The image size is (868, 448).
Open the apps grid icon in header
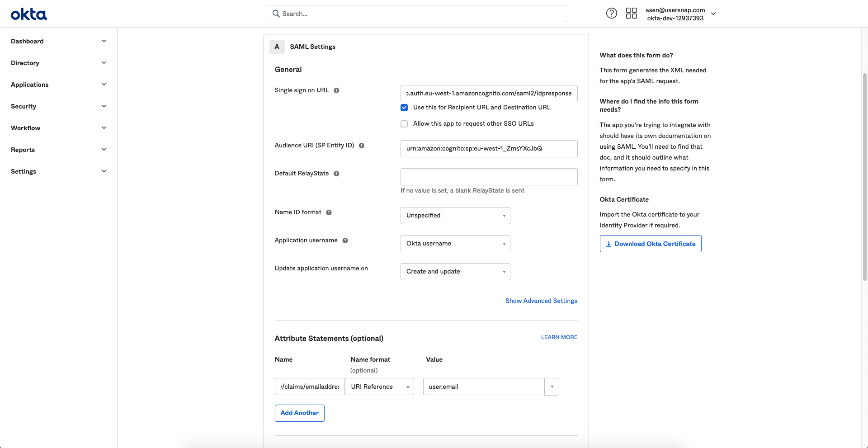pyautogui.click(x=631, y=14)
